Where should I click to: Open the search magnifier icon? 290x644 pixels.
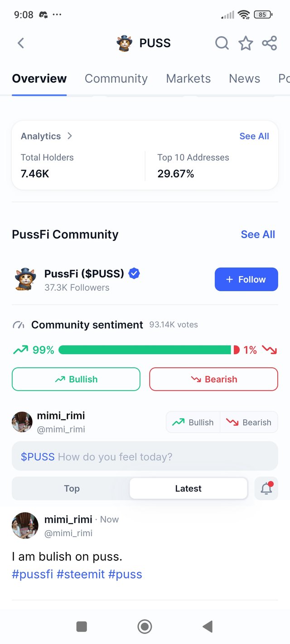pyautogui.click(x=222, y=43)
